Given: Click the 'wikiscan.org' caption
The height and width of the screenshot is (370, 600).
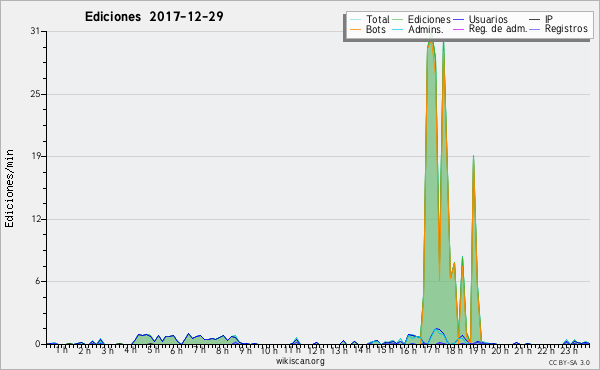Looking at the screenshot, I should click(300, 361).
